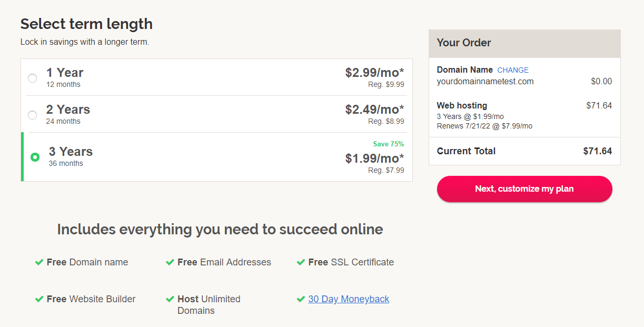Choose the 1 Year 12 months term row
Image resolution: width=644 pixels, height=327 pixels.
(x=216, y=77)
